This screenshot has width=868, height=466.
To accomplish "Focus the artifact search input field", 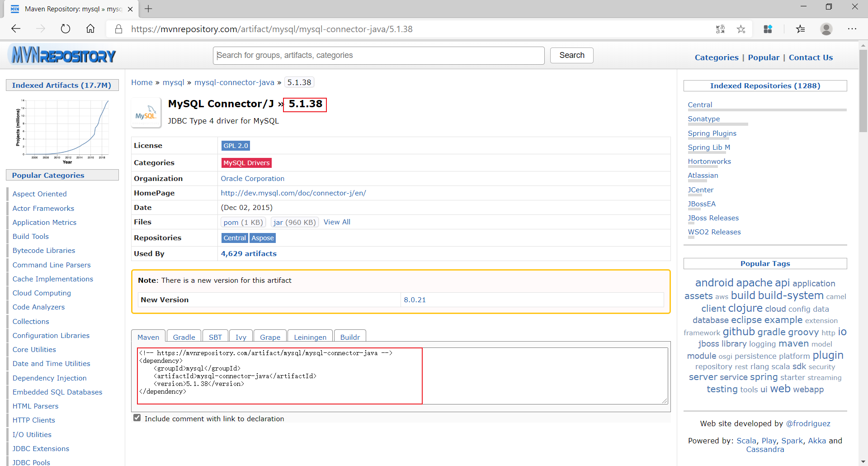I will 378,55.
